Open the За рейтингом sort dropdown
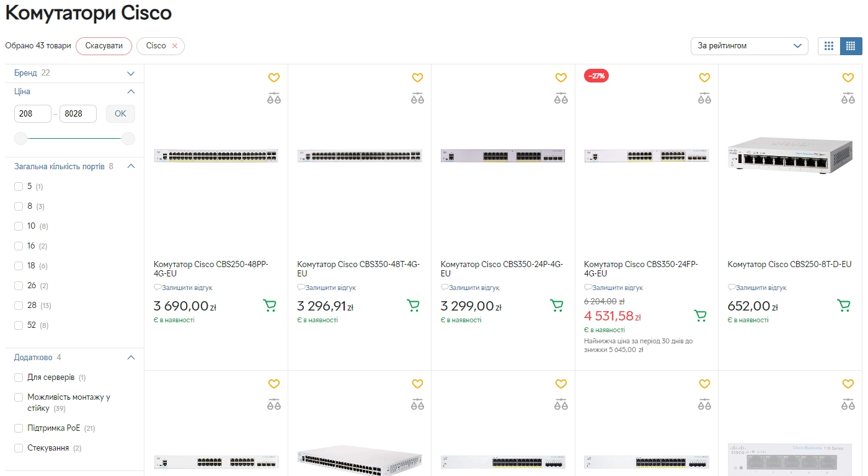Screen dimensions: 868x476 click(749, 46)
